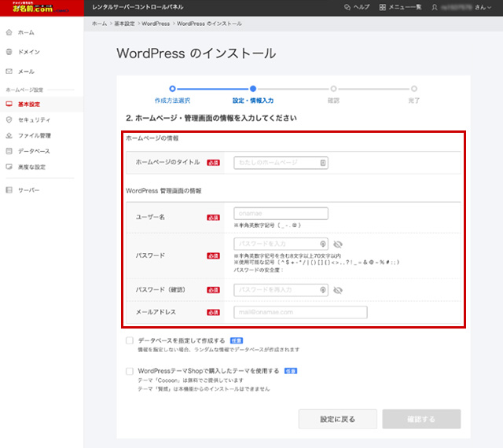Image resolution: width=503 pixels, height=448 pixels.
Task: Click the WordPress のインストール breadcrumb text
Action: (209, 24)
